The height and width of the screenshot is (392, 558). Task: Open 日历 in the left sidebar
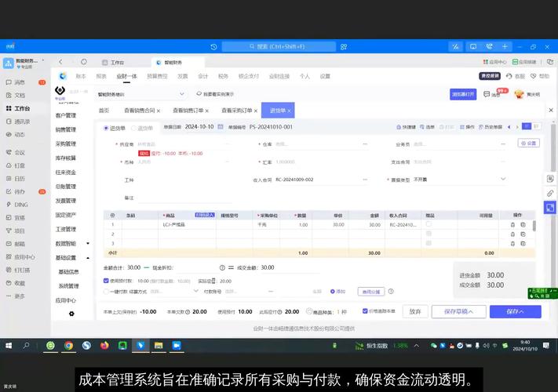coord(16,179)
